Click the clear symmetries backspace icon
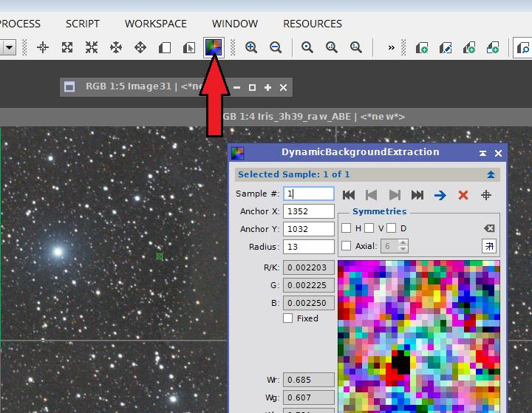The height and width of the screenshot is (413, 532). pos(489,228)
